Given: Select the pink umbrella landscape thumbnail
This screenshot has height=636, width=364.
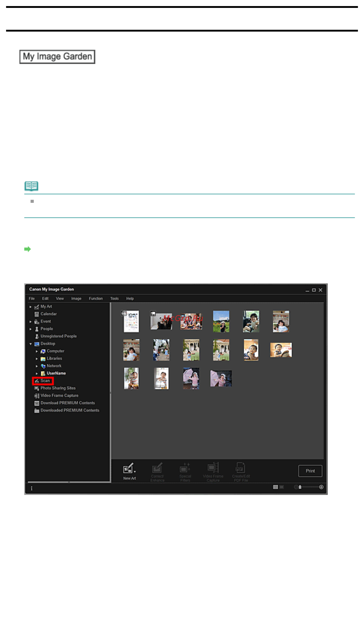Looking at the screenshot, I should click(x=221, y=378).
